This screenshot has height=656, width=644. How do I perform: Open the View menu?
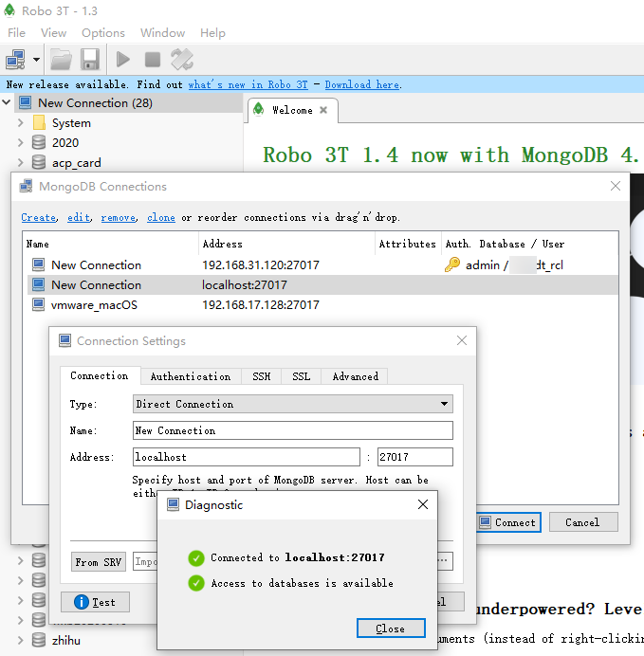click(53, 32)
